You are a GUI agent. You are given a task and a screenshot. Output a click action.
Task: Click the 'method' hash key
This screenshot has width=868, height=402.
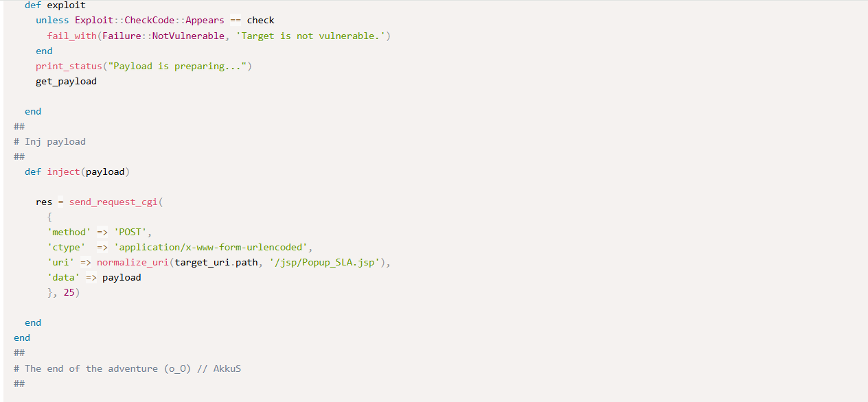click(69, 232)
